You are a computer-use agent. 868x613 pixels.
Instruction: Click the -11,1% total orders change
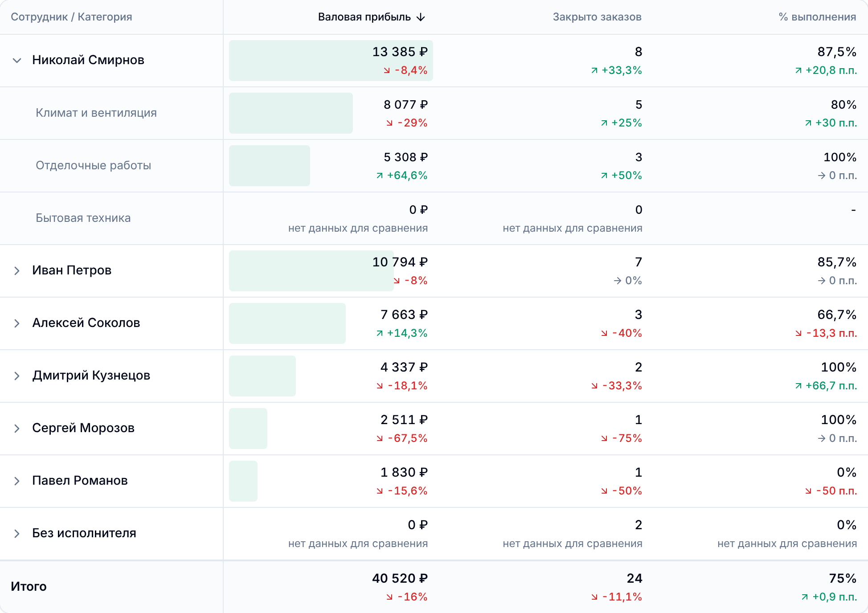617,597
